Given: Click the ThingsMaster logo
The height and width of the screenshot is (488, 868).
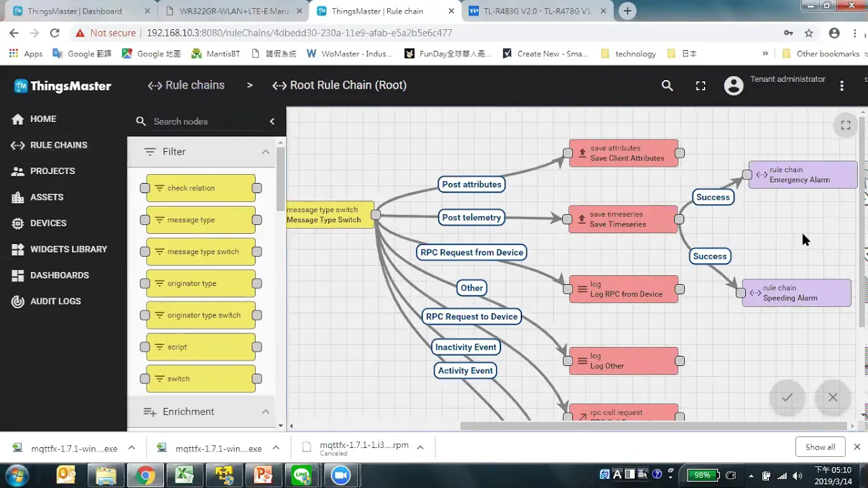Looking at the screenshot, I should click(x=62, y=86).
